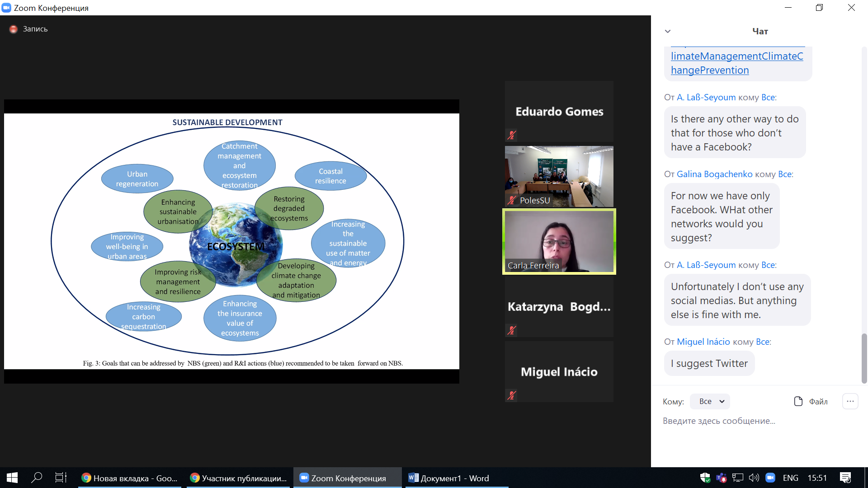Switch to Chrome tab Новая вкладка in taskbar
The image size is (868, 488).
click(130, 478)
